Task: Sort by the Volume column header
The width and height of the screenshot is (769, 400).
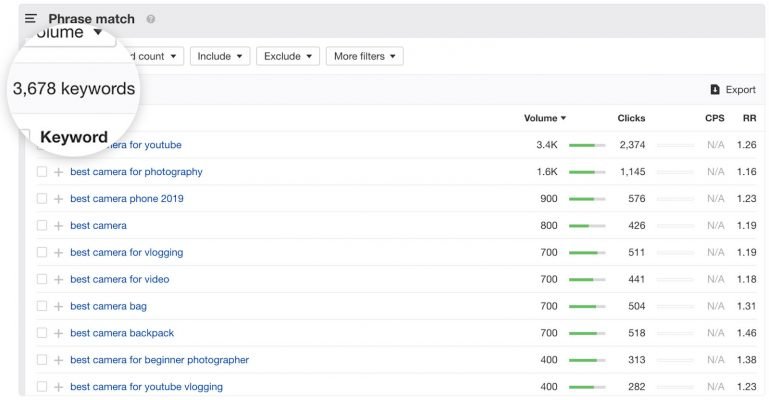Action: (x=544, y=118)
